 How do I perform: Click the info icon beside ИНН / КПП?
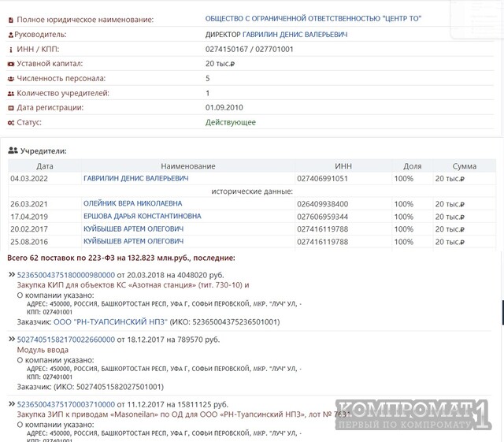(11, 50)
